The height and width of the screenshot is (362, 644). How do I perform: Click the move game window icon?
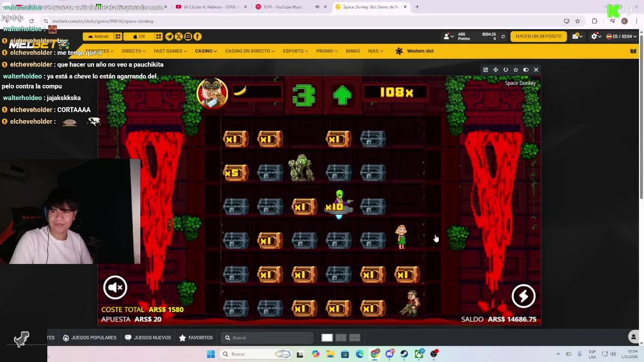(x=496, y=70)
